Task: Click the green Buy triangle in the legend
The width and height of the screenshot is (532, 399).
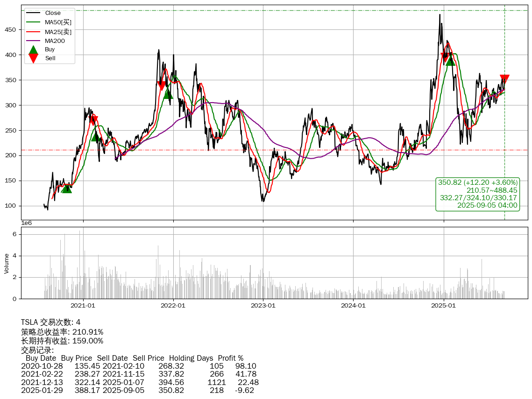Action: click(33, 49)
